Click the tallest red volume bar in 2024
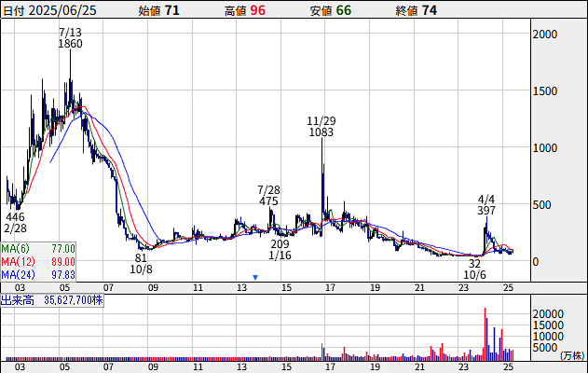 (x=485, y=334)
